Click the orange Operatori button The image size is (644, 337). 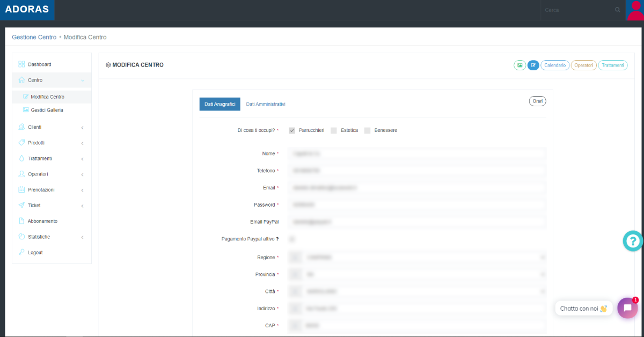tap(584, 65)
